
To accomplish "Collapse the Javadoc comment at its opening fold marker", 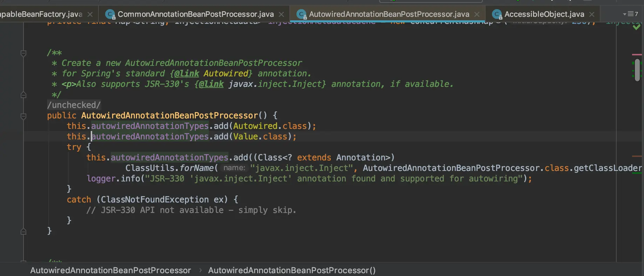I will [23, 53].
